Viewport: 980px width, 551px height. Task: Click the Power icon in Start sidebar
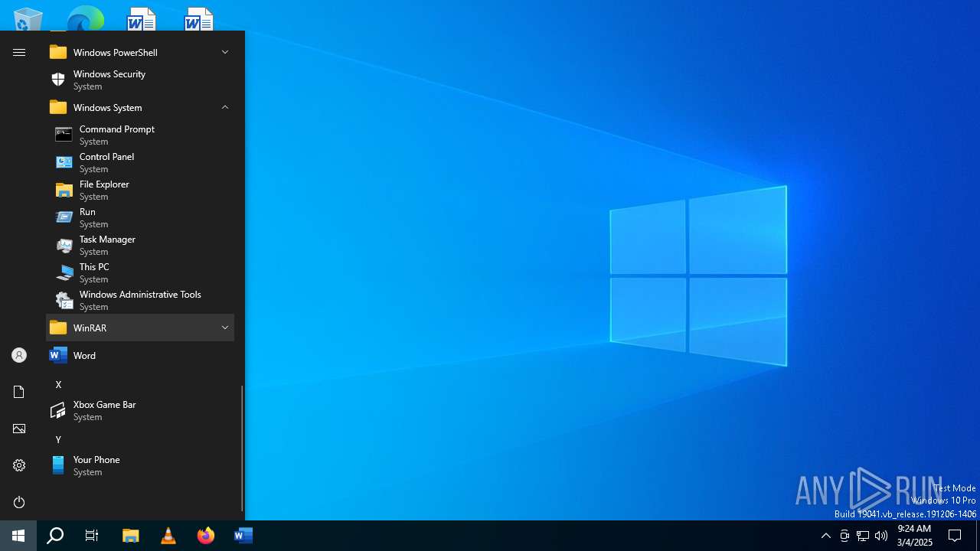point(19,502)
